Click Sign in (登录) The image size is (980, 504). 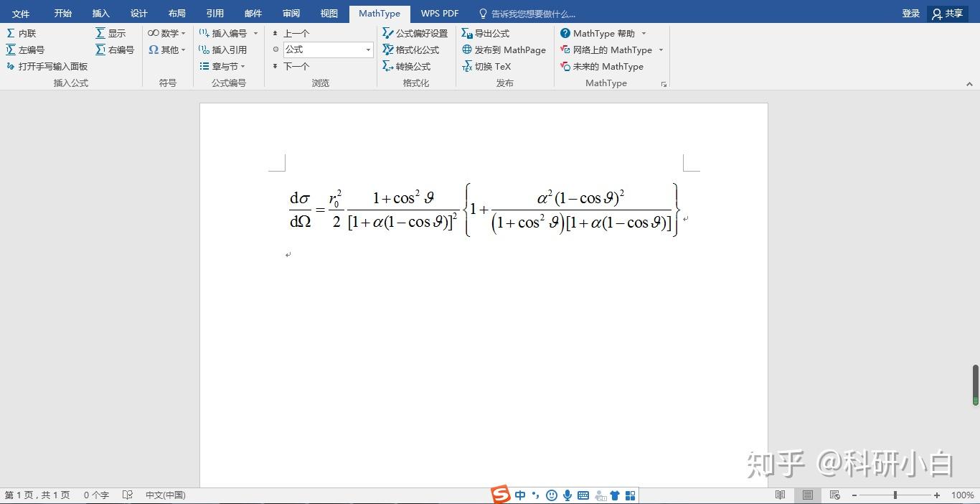click(x=911, y=14)
